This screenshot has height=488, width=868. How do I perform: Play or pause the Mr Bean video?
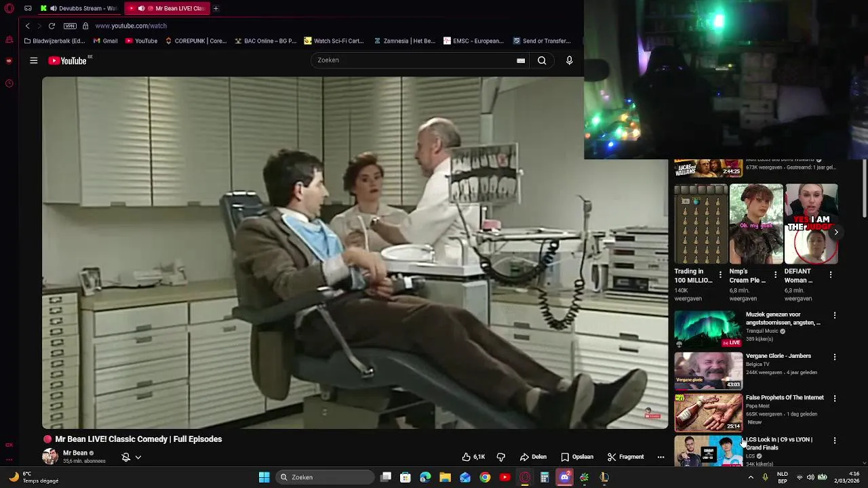click(355, 253)
